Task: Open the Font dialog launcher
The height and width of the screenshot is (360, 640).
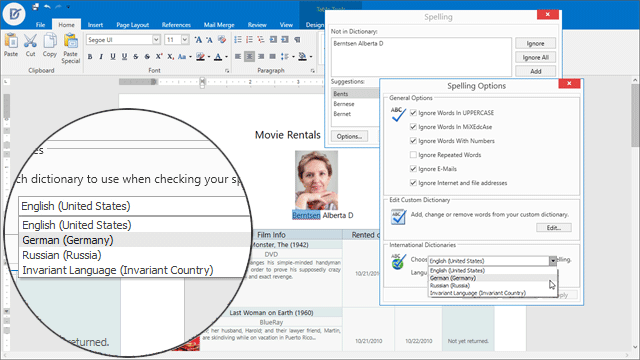Action: 227,71
